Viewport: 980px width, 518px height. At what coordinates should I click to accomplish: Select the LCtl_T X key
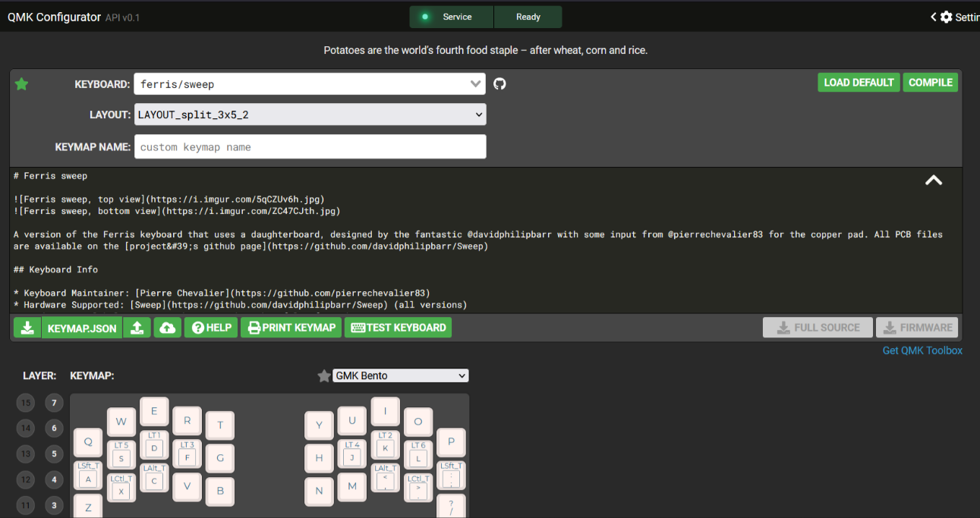121,488
